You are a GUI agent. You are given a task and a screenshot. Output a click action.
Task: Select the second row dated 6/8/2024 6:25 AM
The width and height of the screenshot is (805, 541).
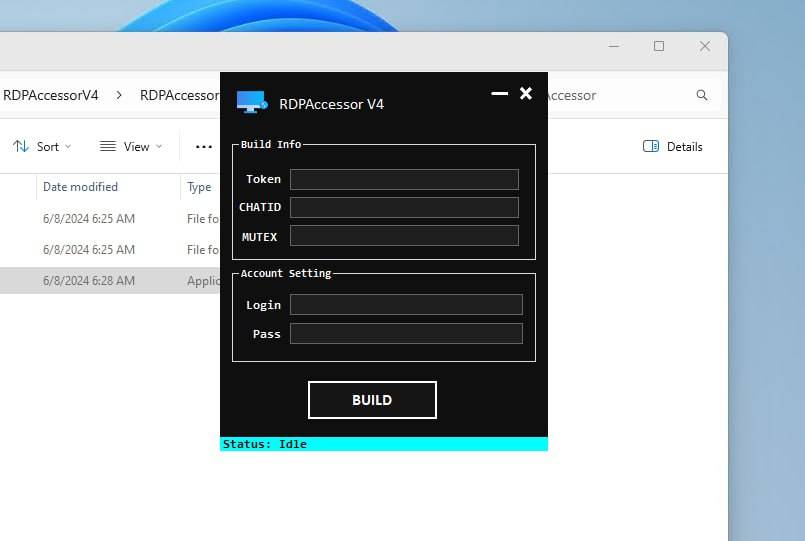point(110,249)
